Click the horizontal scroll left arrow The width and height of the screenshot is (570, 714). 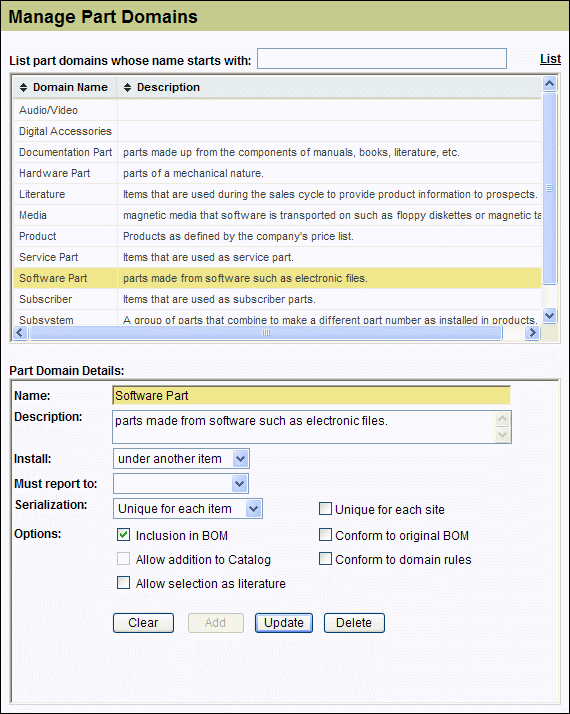(20, 332)
